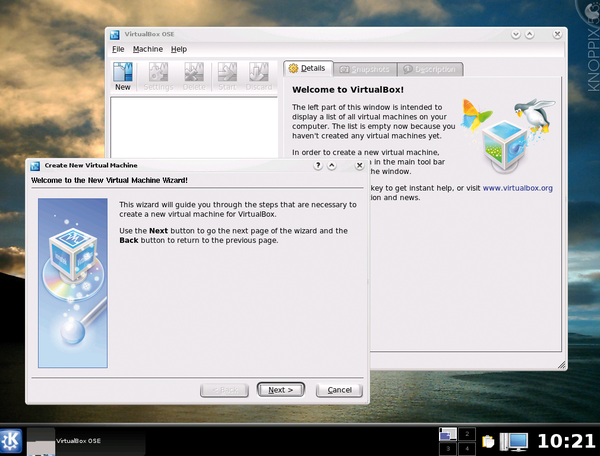Click the Back button in the wizard
Viewport: 600px width, 456px height.
pos(224,390)
